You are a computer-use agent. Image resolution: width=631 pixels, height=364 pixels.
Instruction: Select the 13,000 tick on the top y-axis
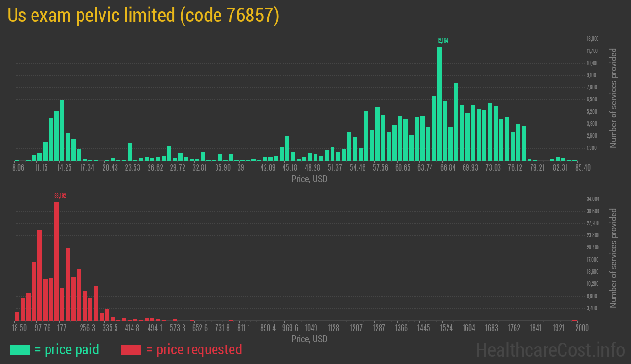click(x=592, y=39)
